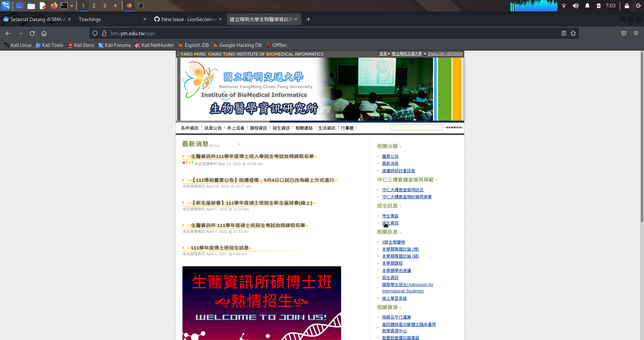This screenshot has height=340, width=644.
Task: Reload the current page
Action: [32, 33]
